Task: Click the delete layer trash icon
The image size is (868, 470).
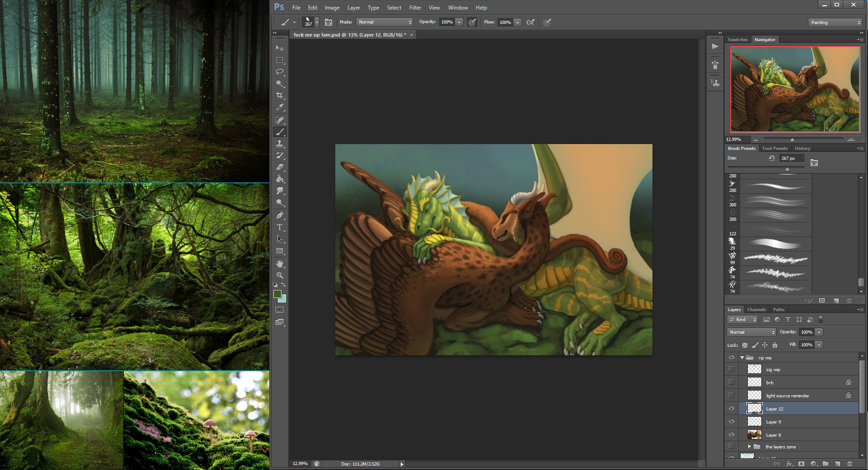Action: coord(849,464)
